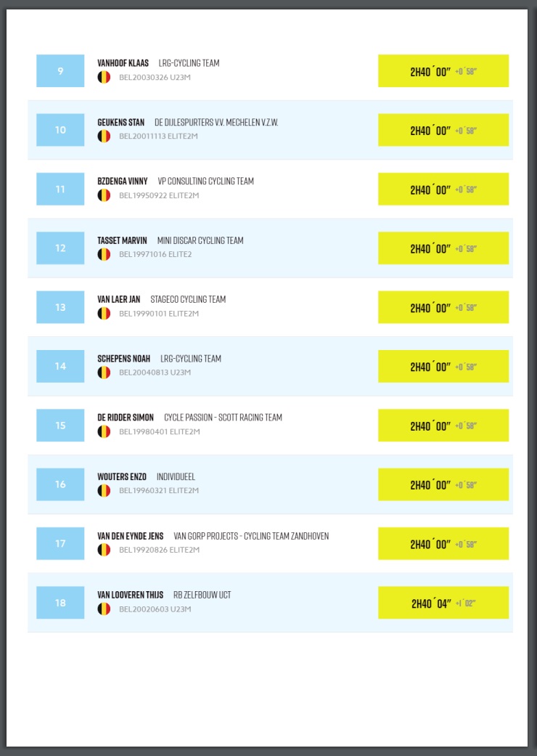The width and height of the screenshot is (537, 756).
Task: Click team name Stageco Cycling Team
Action: [x=188, y=299]
